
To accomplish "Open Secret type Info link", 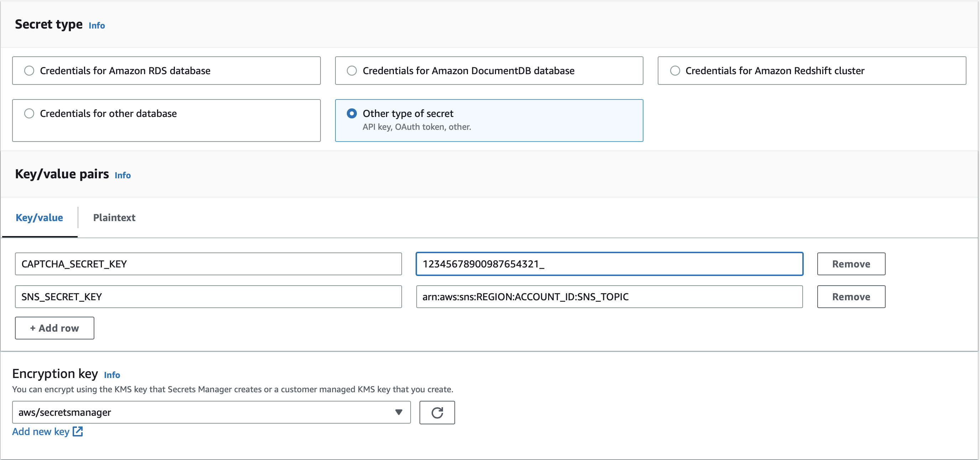I will click(x=97, y=26).
